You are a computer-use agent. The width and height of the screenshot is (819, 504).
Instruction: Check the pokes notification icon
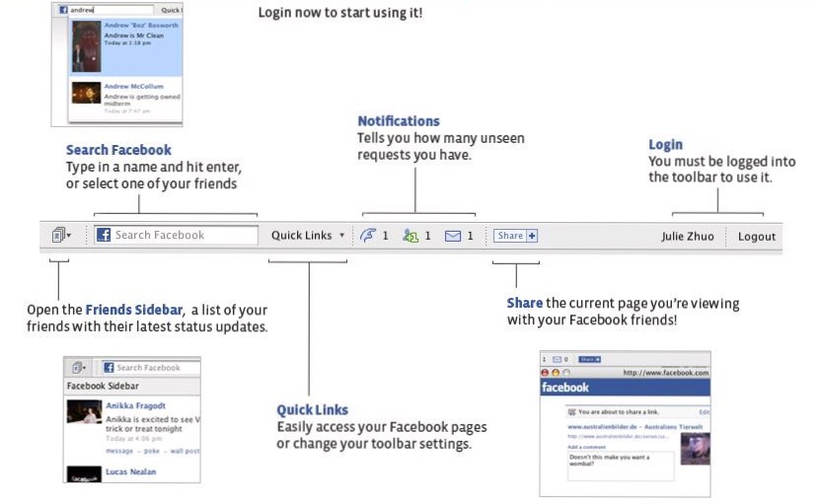368,236
